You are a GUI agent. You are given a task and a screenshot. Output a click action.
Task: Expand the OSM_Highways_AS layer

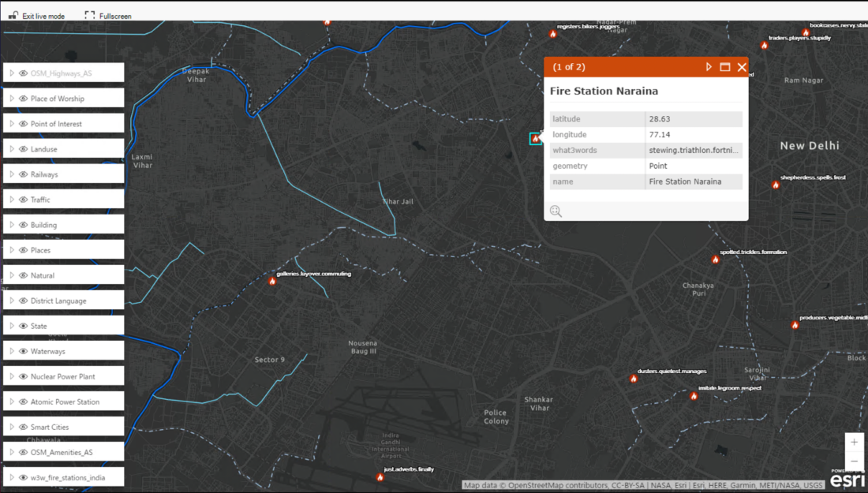(x=12, y=73)
